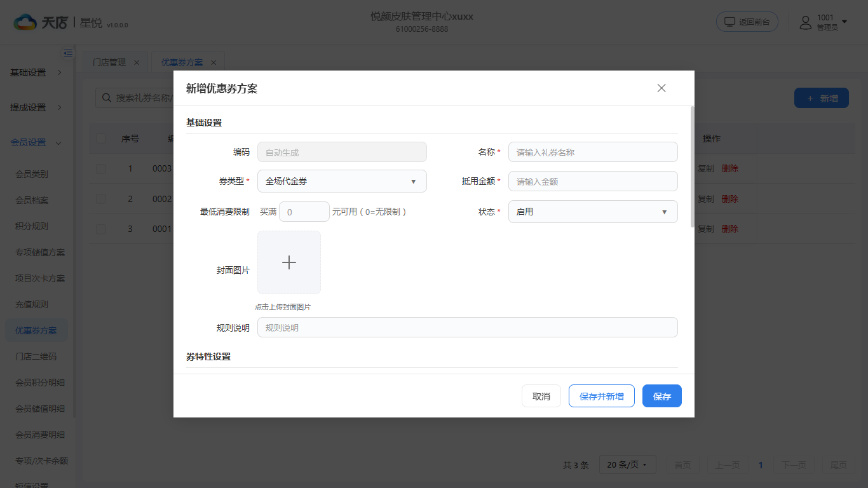Click the 天店 cloud logo
Image resolution: width=868 pixels, height=488 pixels.
click(x=25, y=22)
